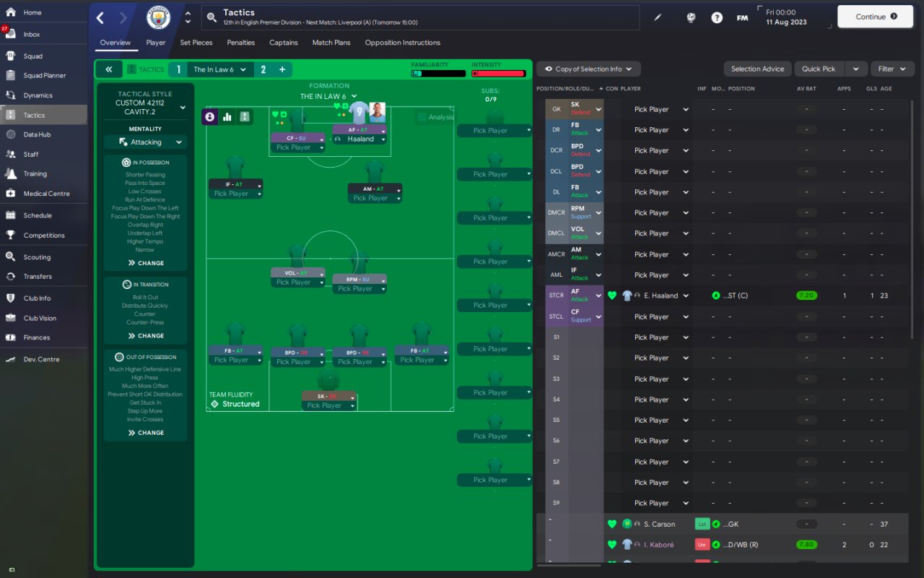Click the Scouting magnifier icon in sidebar
Viewport: 924px width, 578px height.
point(11,256)
